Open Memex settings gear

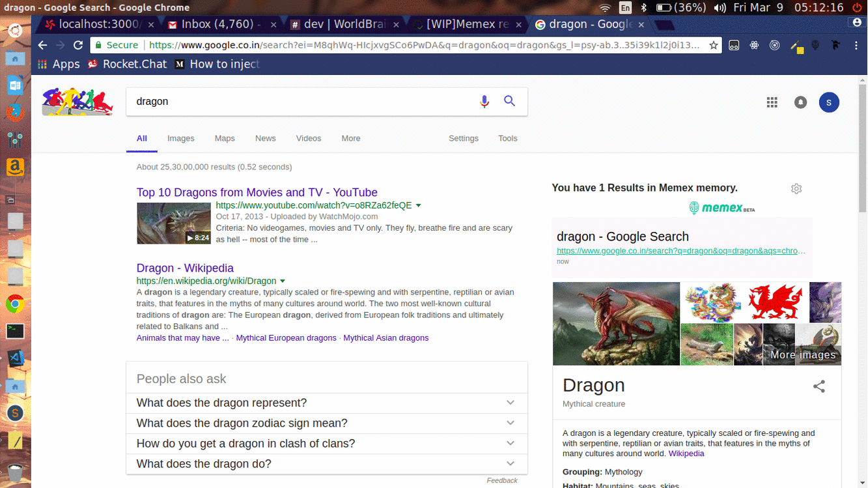point(796,188)
